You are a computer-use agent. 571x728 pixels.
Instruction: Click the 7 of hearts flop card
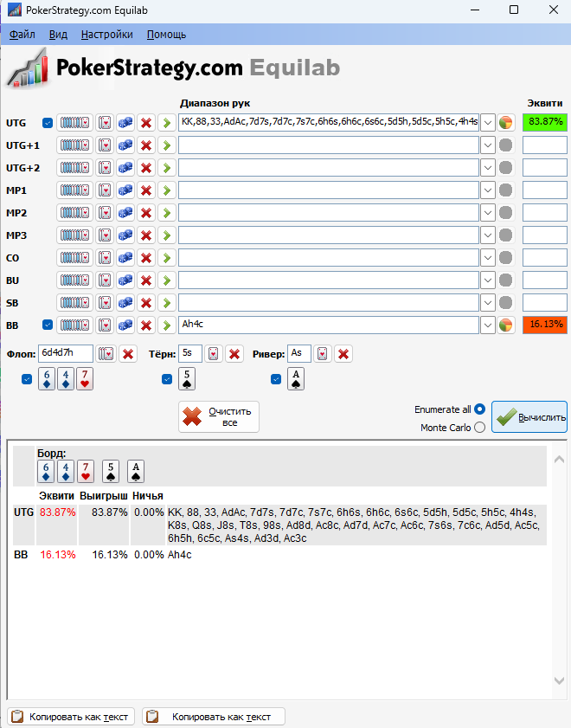85,379
